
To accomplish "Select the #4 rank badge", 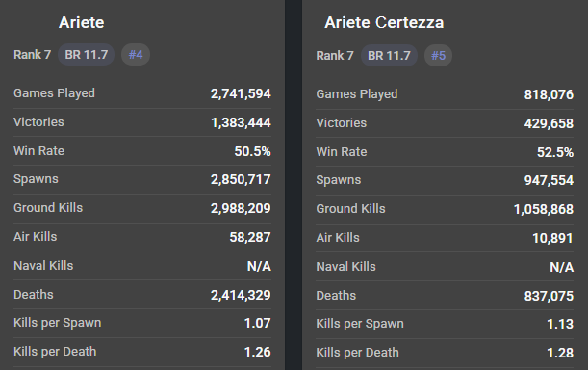I will [136, 55].
